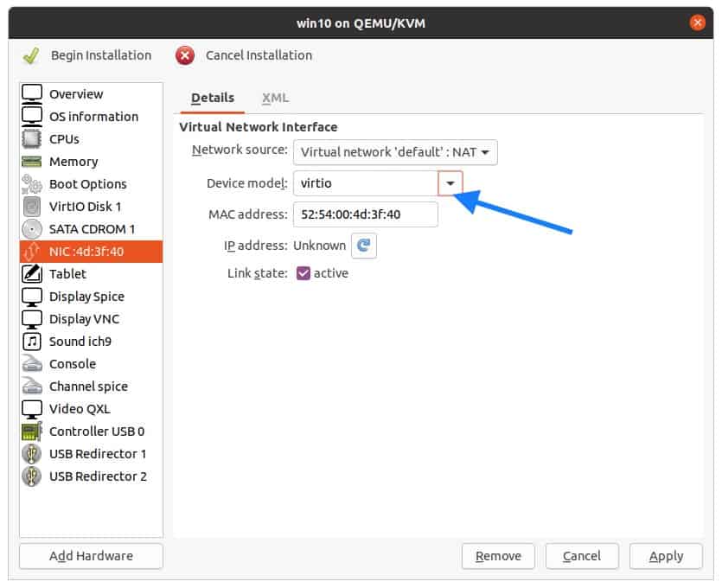This screenshot has width=722, height=588.
Task: Uncheck the Link state active checkbox
Action: [x=303, y=273]
